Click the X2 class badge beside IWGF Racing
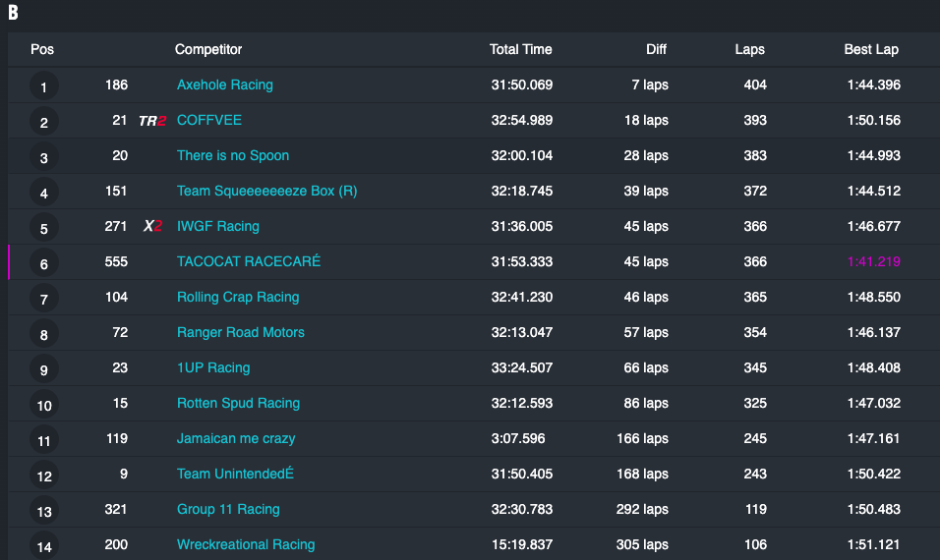Screen dimensions: 940x560 point(152,226)
